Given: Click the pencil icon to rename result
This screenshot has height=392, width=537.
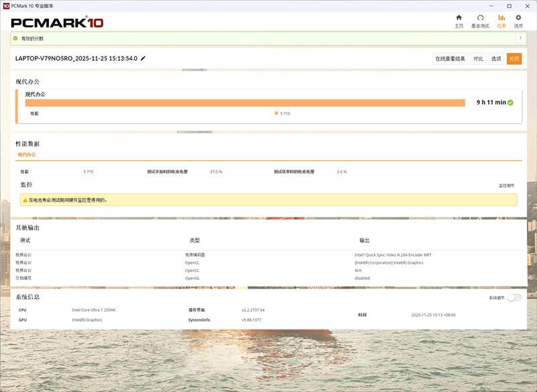Looking at the screenshot, I should pos(143,58).
